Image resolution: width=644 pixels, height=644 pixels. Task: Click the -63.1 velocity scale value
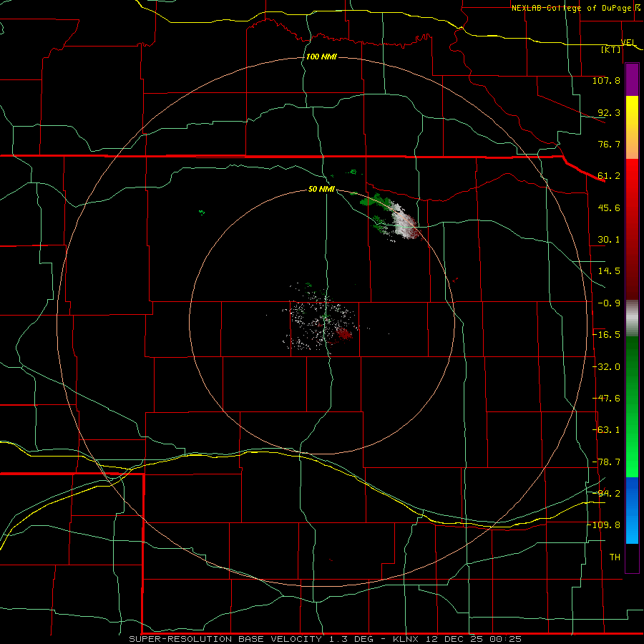pyautogui.click(x=606, y=430)
